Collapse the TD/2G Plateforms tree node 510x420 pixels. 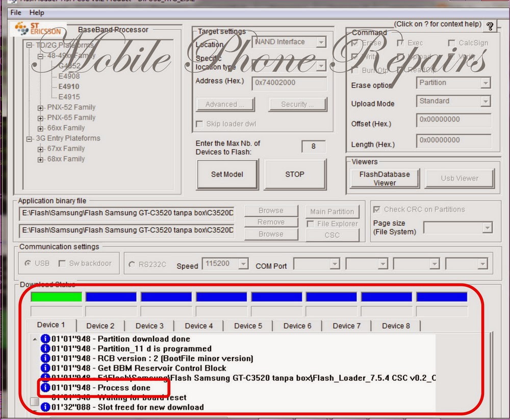(x=29, y=45)
